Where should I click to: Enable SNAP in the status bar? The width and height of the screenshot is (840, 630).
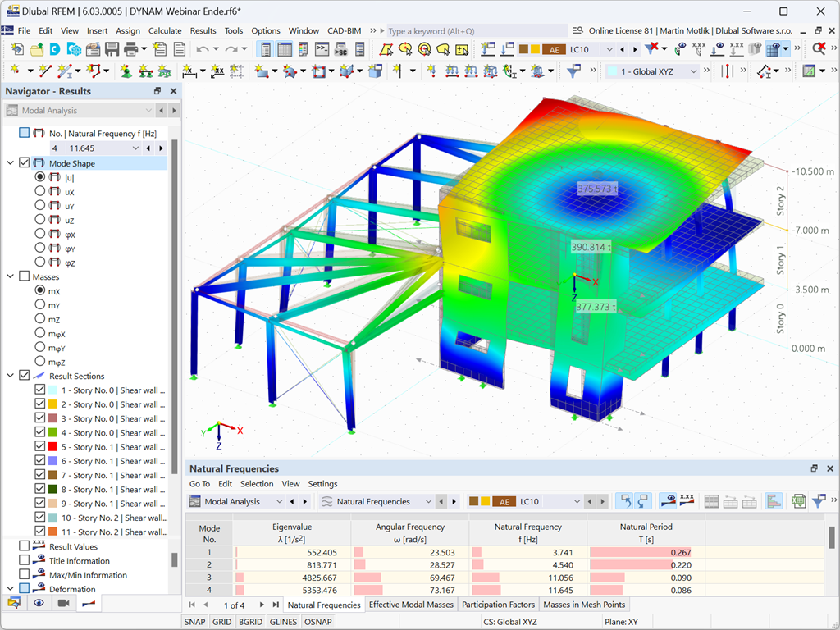(x=194, y=621)
